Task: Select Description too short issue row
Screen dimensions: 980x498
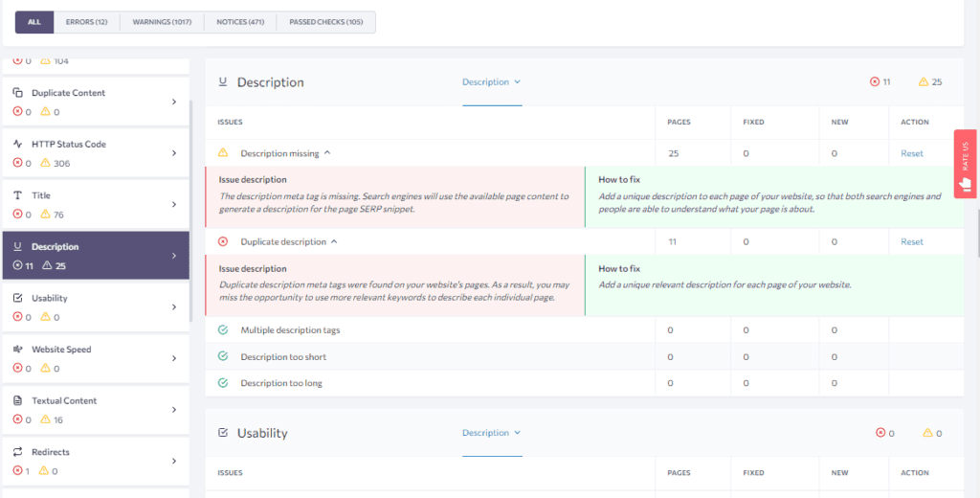Action: (x=585, y=356)
